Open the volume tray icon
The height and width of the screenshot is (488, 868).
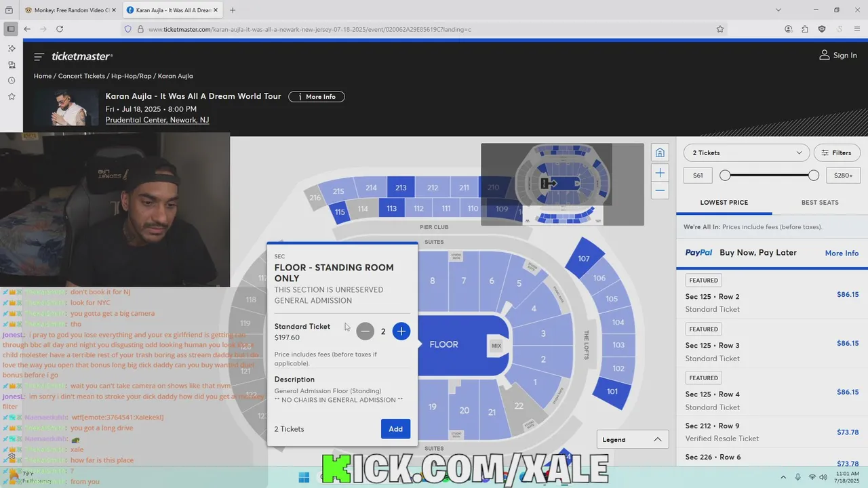pos(824,478)
